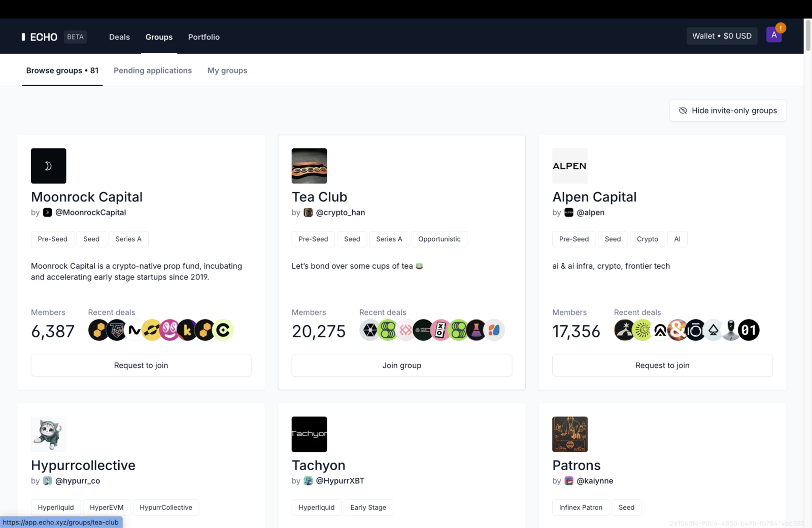This screenshot has width=812, height=528.
Task: Open the black '01' deal icon in Alpen Capital
Action: point(749,330)
